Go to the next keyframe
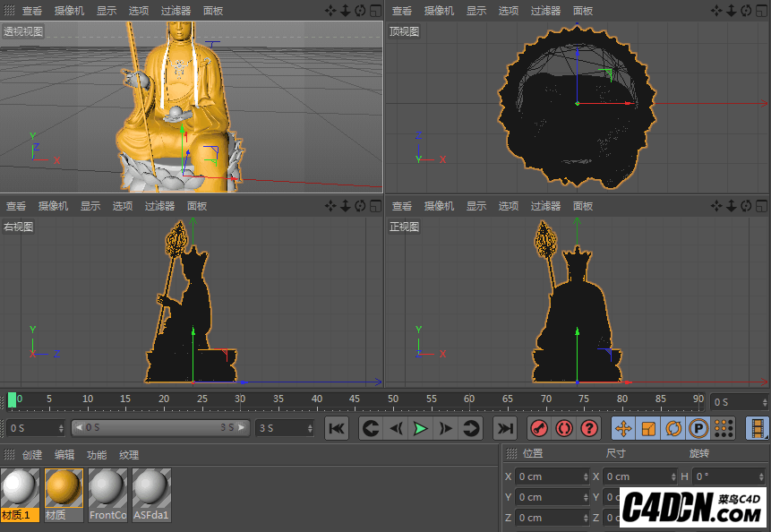Screen dimensions: 771x532 [x=470, y=428]
